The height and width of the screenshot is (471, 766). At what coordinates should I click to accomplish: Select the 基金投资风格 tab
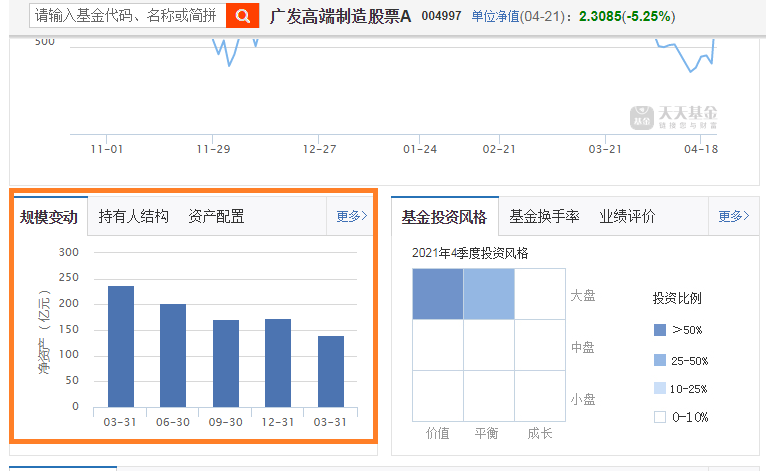point(444,217)
